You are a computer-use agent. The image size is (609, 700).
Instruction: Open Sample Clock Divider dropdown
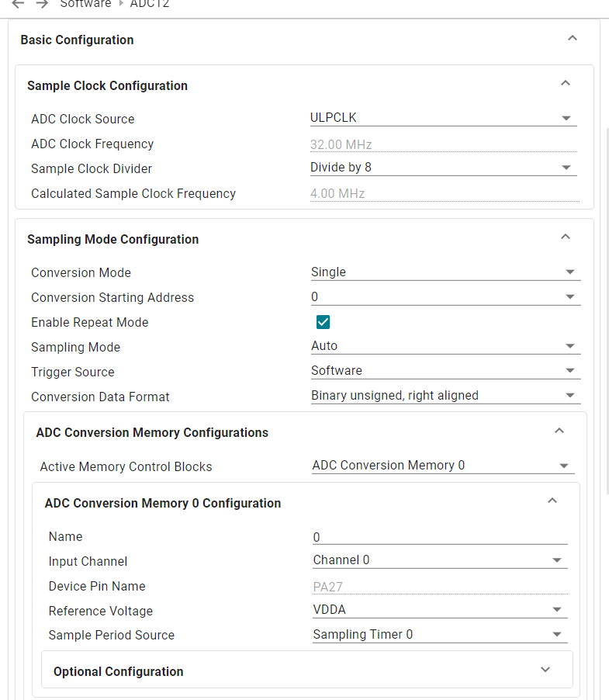point(444,168)
